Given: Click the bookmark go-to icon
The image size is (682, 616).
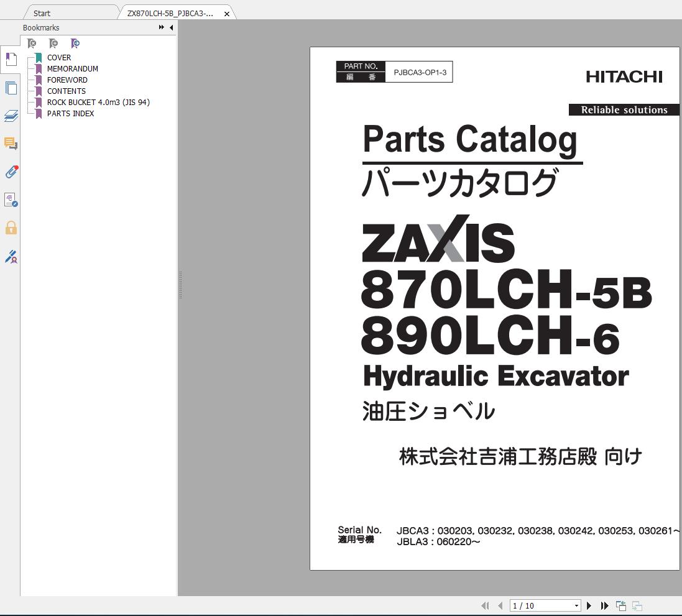Looking at the screenshot, I should pyautogui.click(x=75, y=44).
